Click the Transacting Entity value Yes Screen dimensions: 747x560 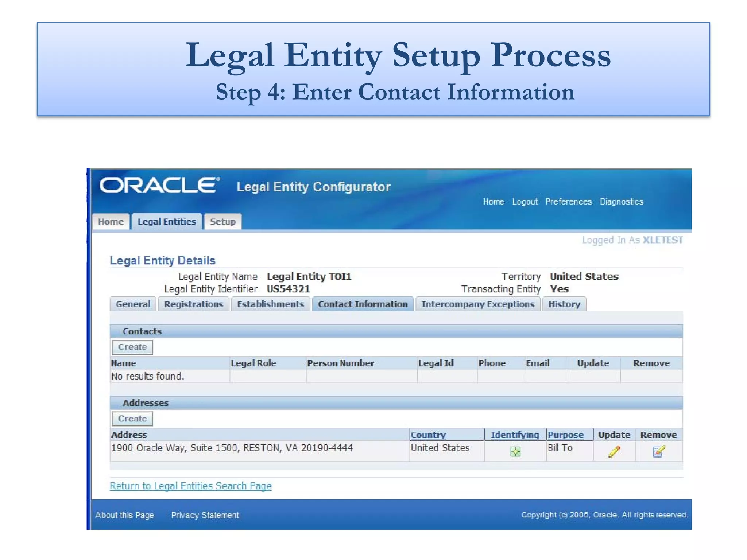(x=559, y=289)
